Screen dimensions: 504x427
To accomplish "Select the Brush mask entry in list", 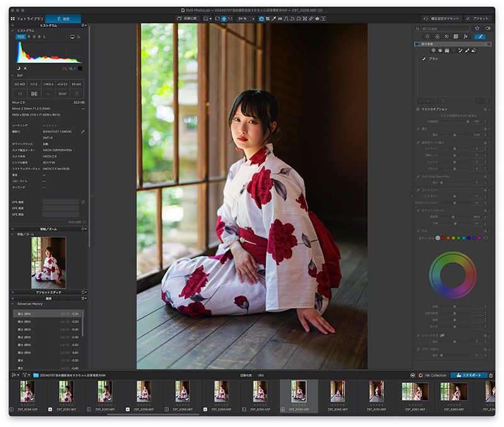I will coord(454,59).
